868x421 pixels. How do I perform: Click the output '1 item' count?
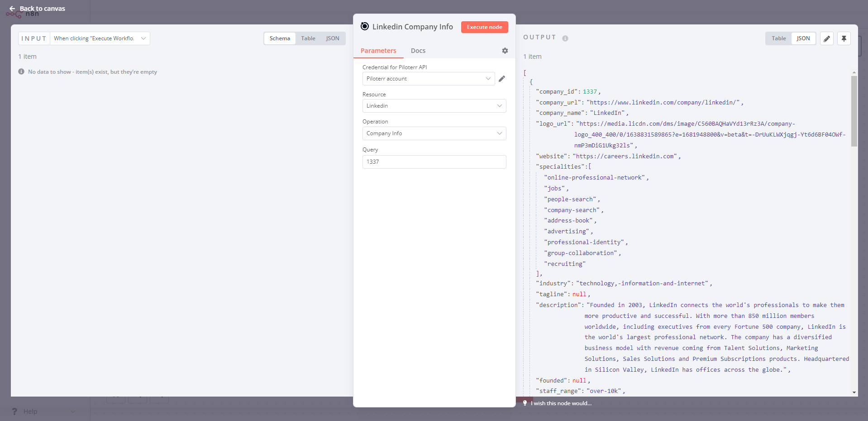[x=532, y=57]
